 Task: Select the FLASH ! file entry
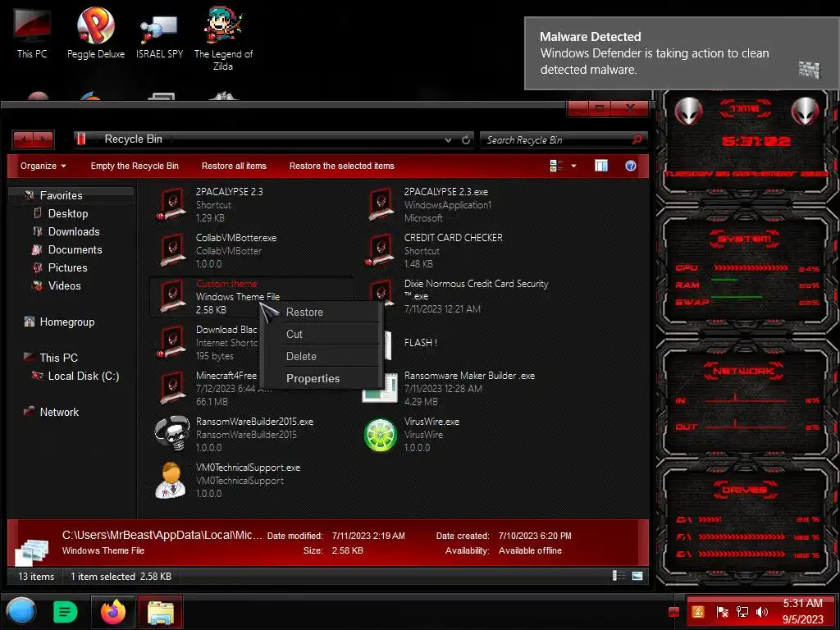pos(421,343)
